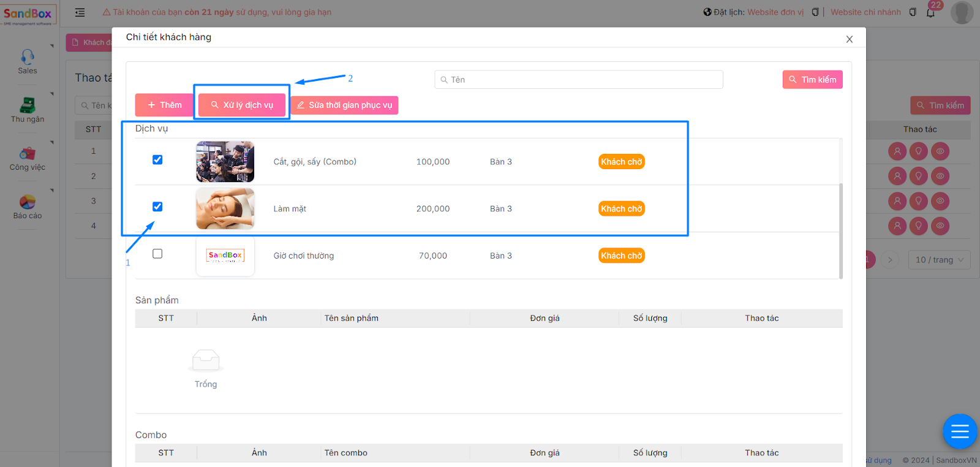
Task: Check the Giờ chơi thường checkbox
Action: pos(157,254)
